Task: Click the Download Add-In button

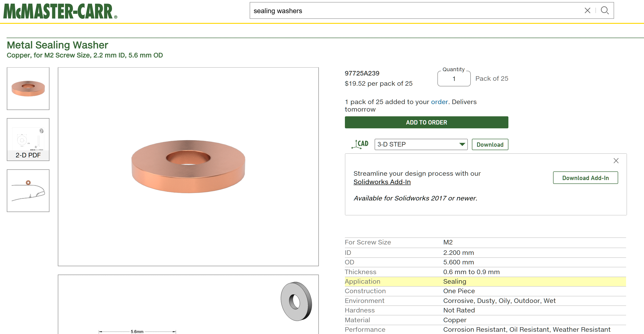Action: 585,178
